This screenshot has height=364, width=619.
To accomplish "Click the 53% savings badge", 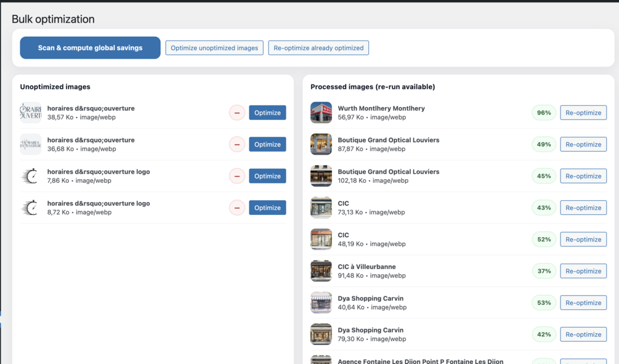I will click(x=544, y=303).
